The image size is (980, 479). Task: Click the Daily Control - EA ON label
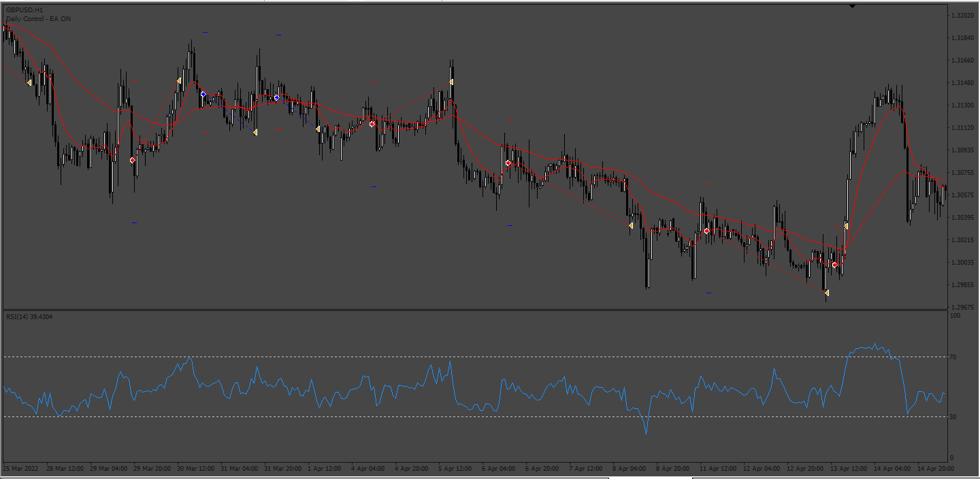click(38, 19)
